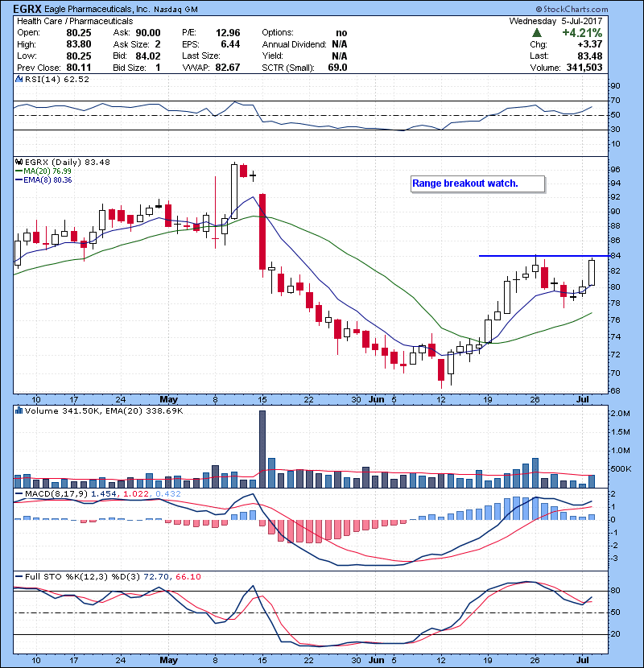The image size is (644, 668).
Task: Click the VWAP value 82.67
Action: click(228, 68)
